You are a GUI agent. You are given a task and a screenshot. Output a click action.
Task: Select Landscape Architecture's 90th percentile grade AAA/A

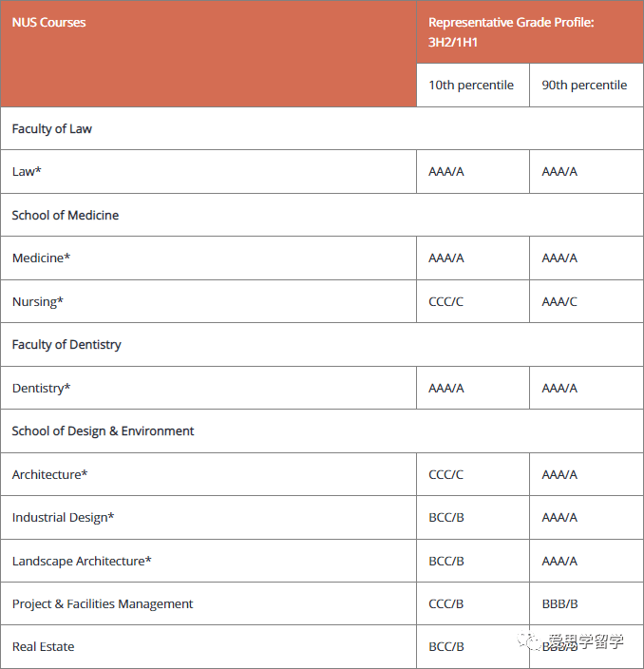559,561
